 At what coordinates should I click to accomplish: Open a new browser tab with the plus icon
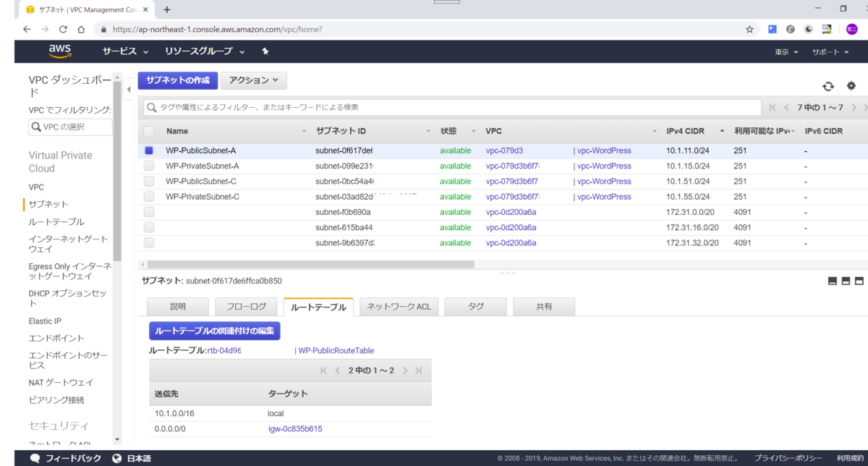coord(167,9)
